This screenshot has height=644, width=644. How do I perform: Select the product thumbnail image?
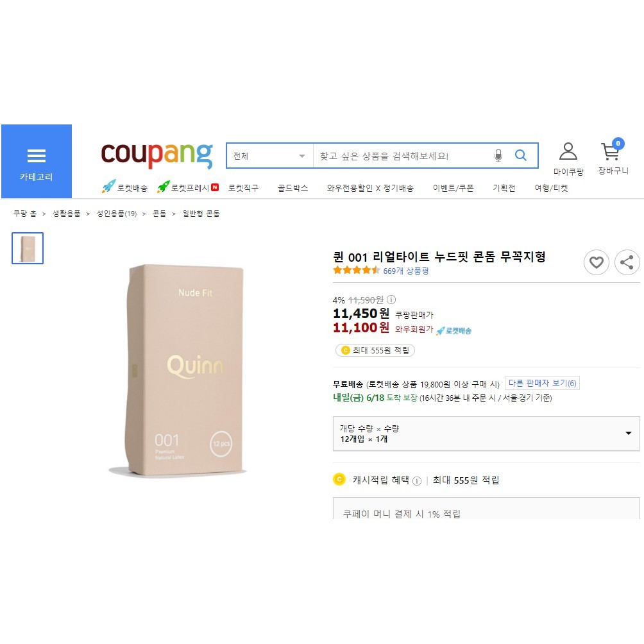[x=28, y=248]
